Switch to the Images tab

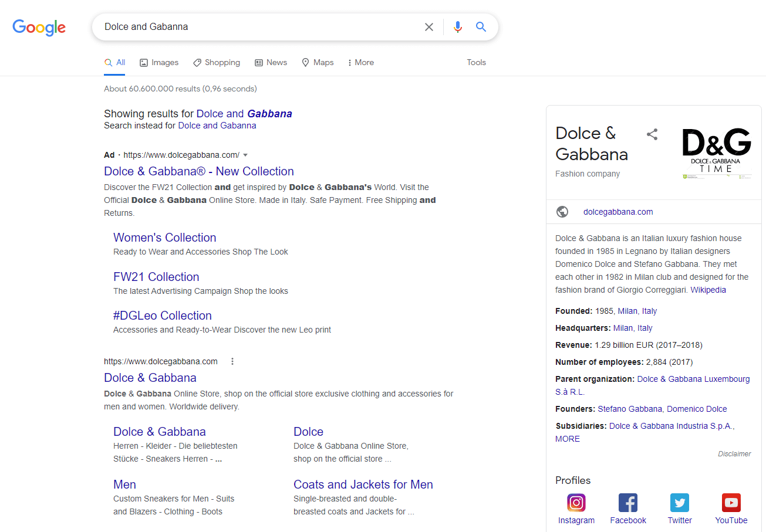point(159,62)
